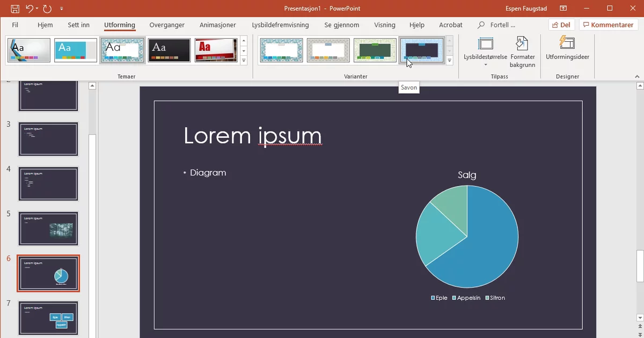Screen dimensions: 644x338
Task: Apply the red theme thumbnail
Action: (216, 50)
